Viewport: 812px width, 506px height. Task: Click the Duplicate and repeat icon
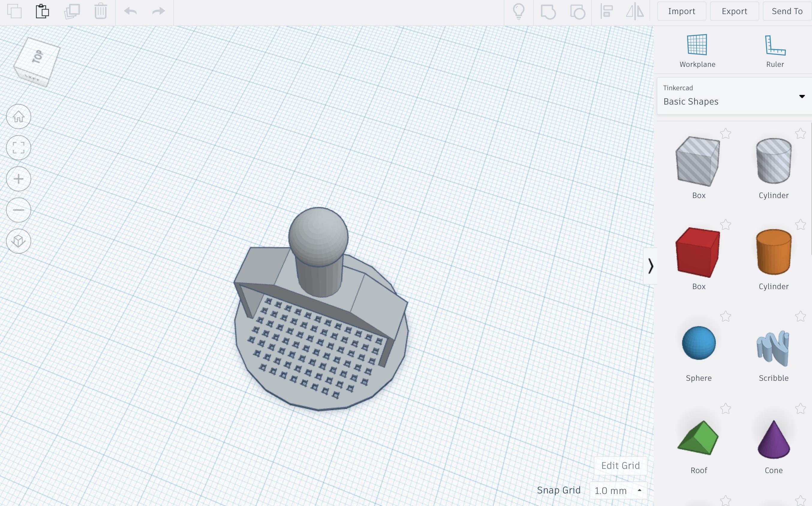[72, 11]
